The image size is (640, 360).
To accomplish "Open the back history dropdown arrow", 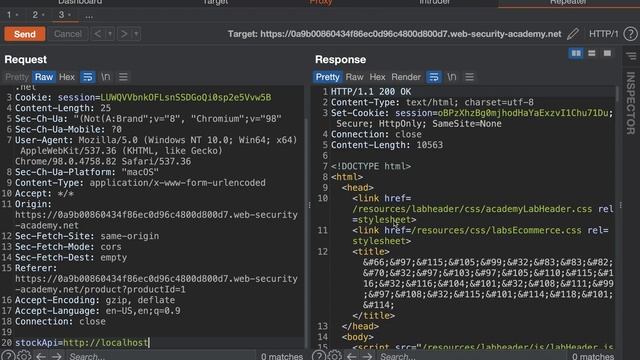I will tap(110, 34).
